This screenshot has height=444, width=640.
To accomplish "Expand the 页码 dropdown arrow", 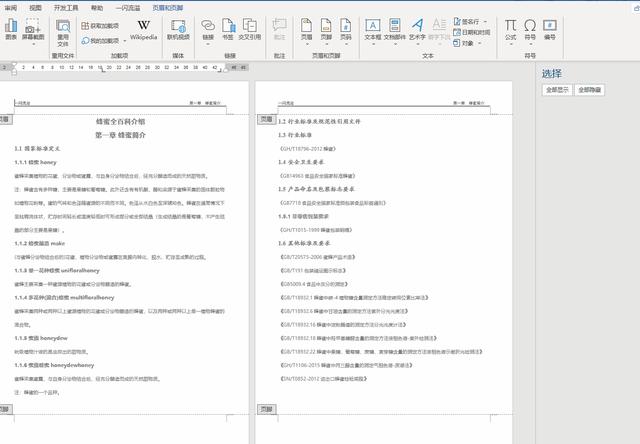I will [346, 44].
